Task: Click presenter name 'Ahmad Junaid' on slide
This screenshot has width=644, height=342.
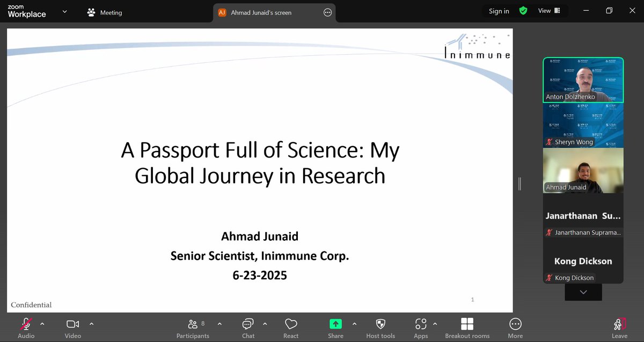Action: (260, 236)
